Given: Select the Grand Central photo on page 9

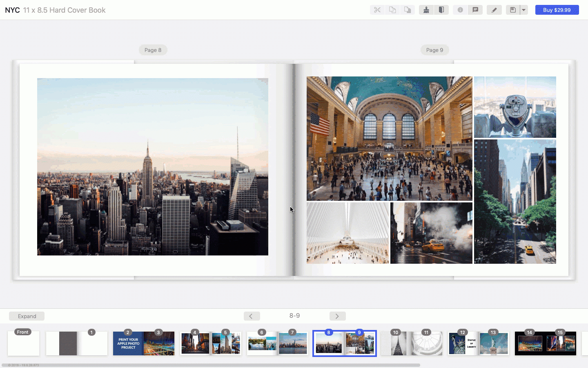Looking at the screenshot, I should [x=390, y=139].
